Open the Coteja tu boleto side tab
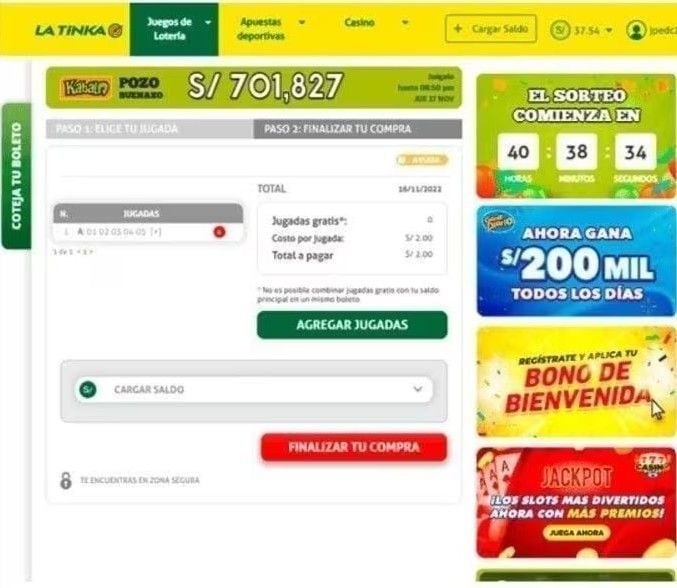The width and height of the screenshot is (677, 588). coord(16,176)
